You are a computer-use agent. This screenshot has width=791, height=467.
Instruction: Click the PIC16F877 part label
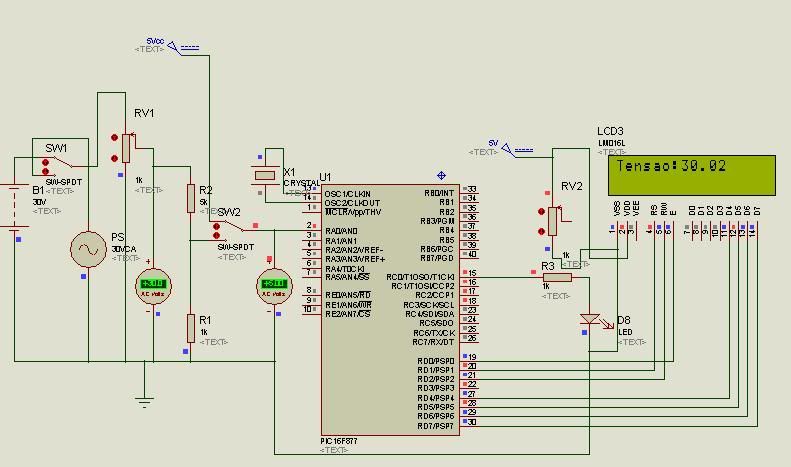338,441
